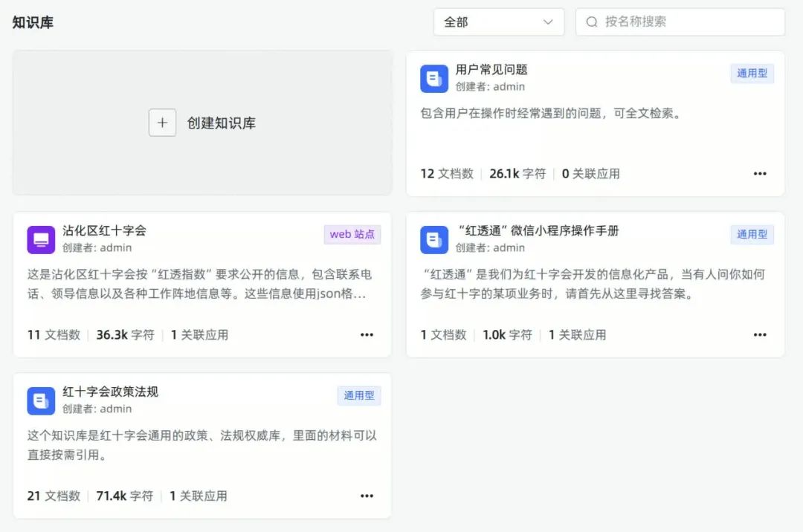
Task: Click the 红十字会政策法规 document icon
Action: tap(42, 401)
